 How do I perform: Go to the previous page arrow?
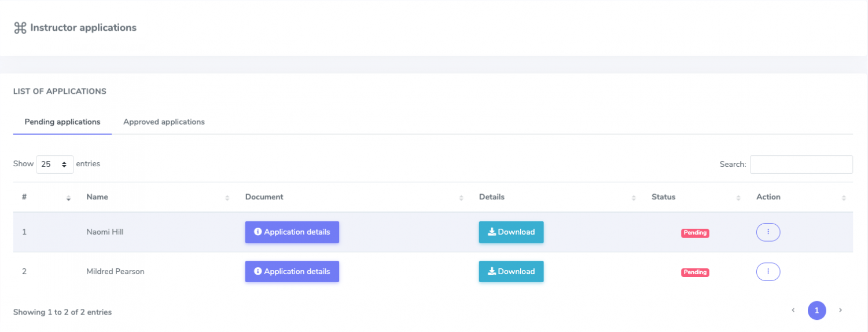click(x=793, y=311)
